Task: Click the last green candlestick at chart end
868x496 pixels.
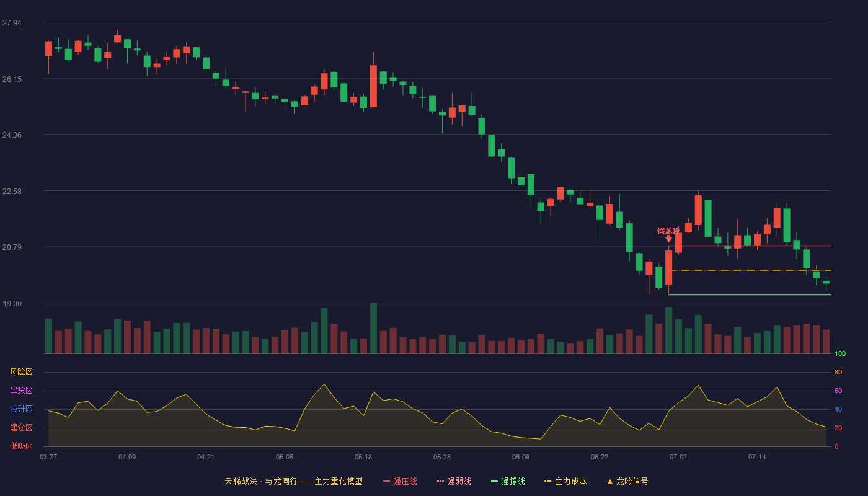Action: tap(826, 283)
